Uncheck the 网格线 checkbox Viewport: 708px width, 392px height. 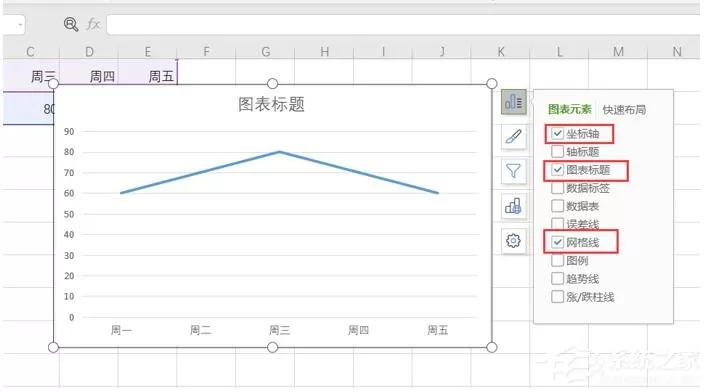coord(558,243)
